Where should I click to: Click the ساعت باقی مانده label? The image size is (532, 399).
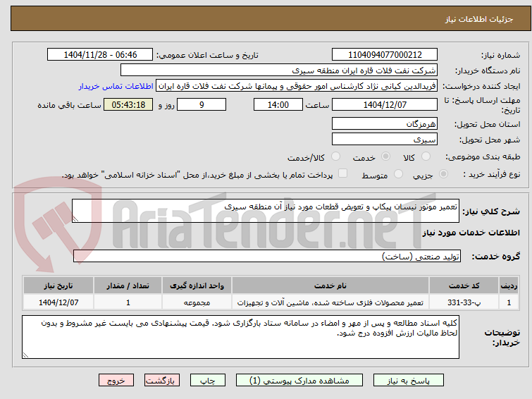[69, 105]
